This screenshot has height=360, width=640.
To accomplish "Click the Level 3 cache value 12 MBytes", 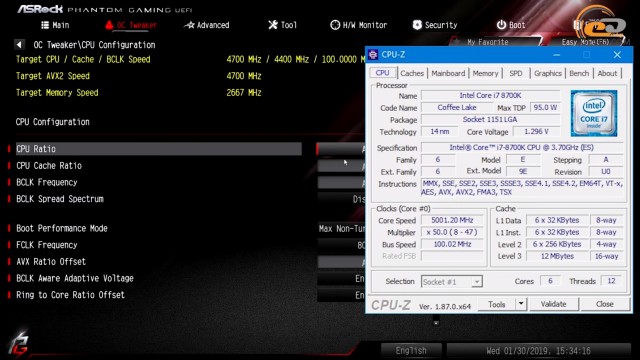I will 557,256.
